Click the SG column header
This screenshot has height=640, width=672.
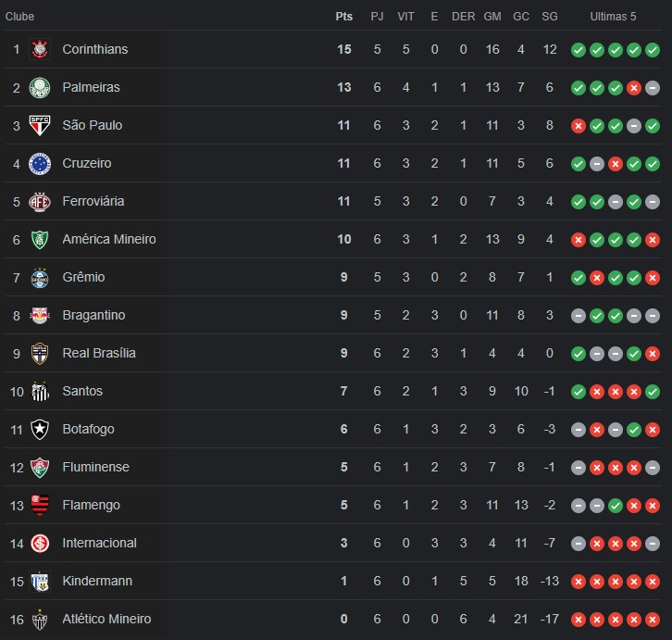(x=550, y=17)
